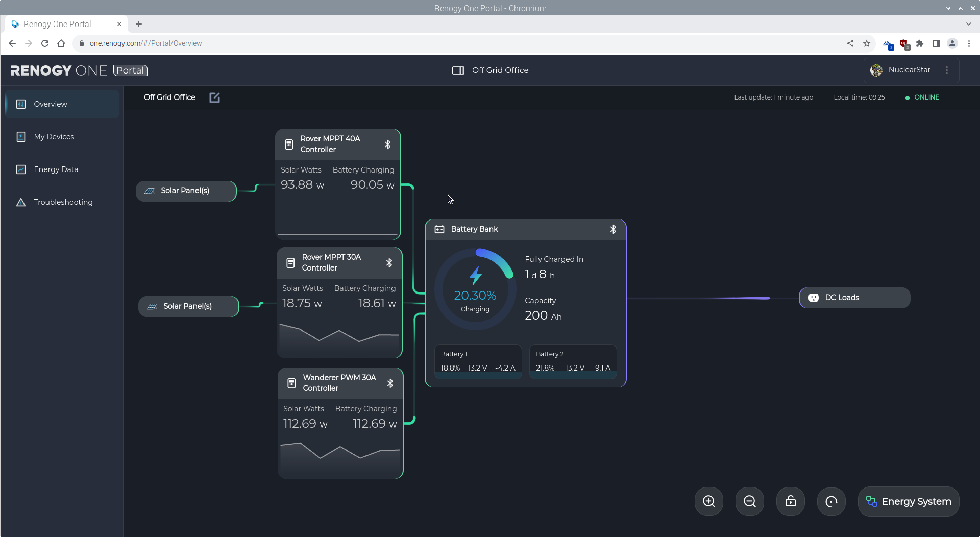
Task: Click the Bluetooth icon on Rover MPPT 30A
Action: [389, 263]
